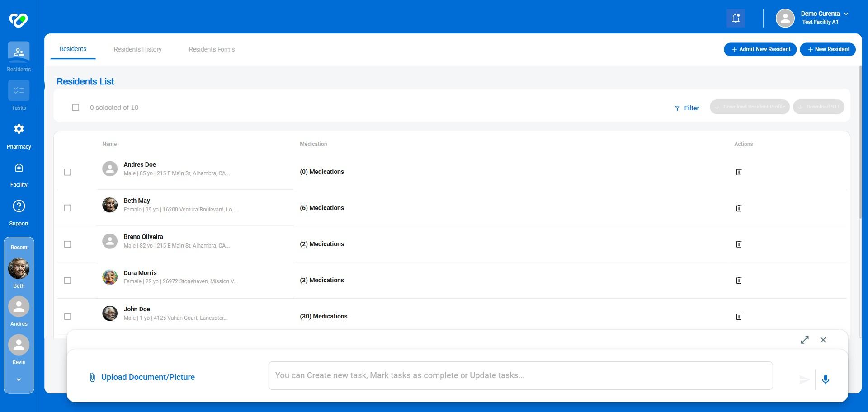Open Andres Doe's resident name
This screenshot has height=412, width=868.
140,164
